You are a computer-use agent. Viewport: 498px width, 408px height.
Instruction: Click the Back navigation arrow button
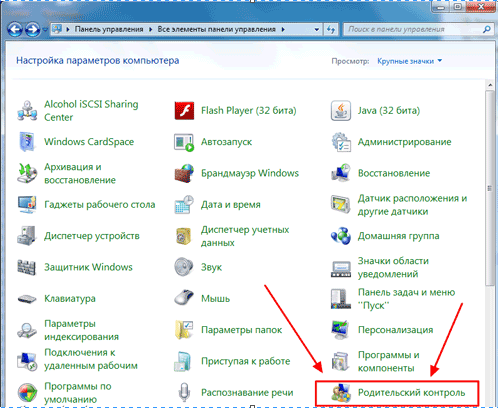(15, 29)
